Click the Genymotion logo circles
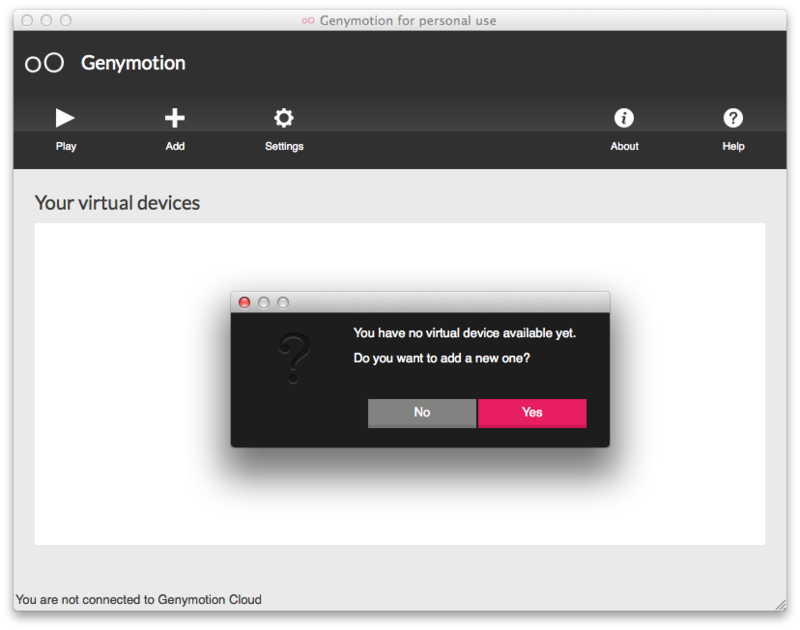The height and width of the screenshot is (630, 800). pos(44,63)
